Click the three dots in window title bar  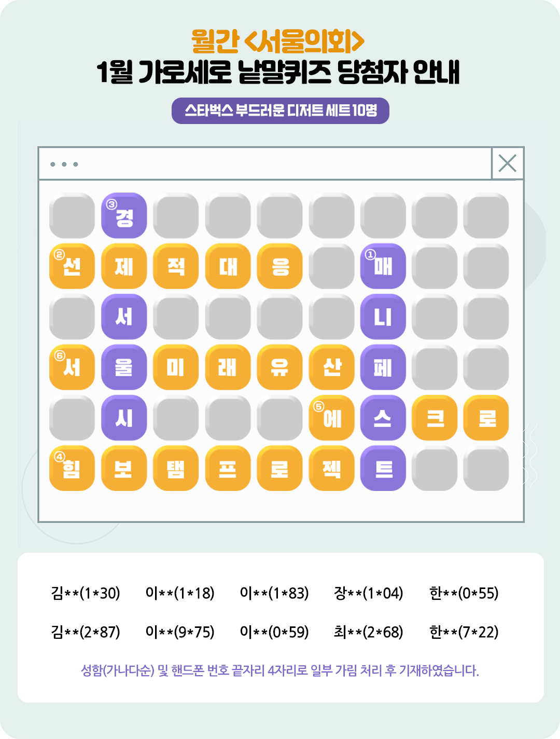coord(64,165)
